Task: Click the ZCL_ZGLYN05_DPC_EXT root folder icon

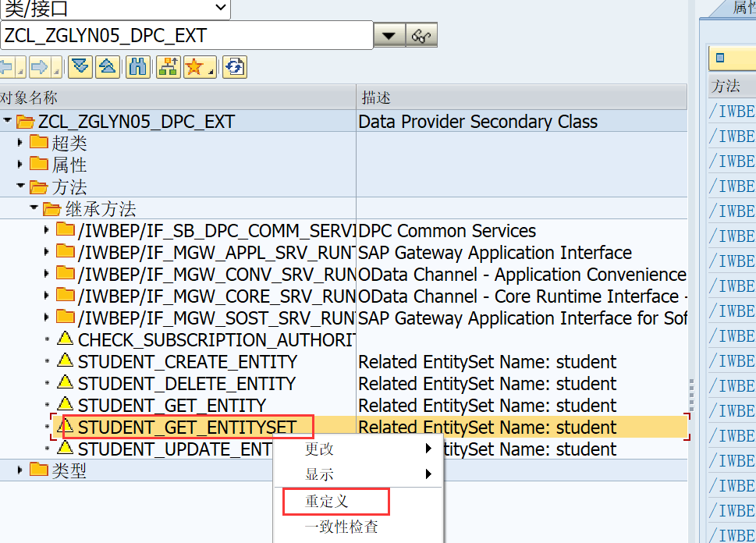Action: [x=25, y=122]
